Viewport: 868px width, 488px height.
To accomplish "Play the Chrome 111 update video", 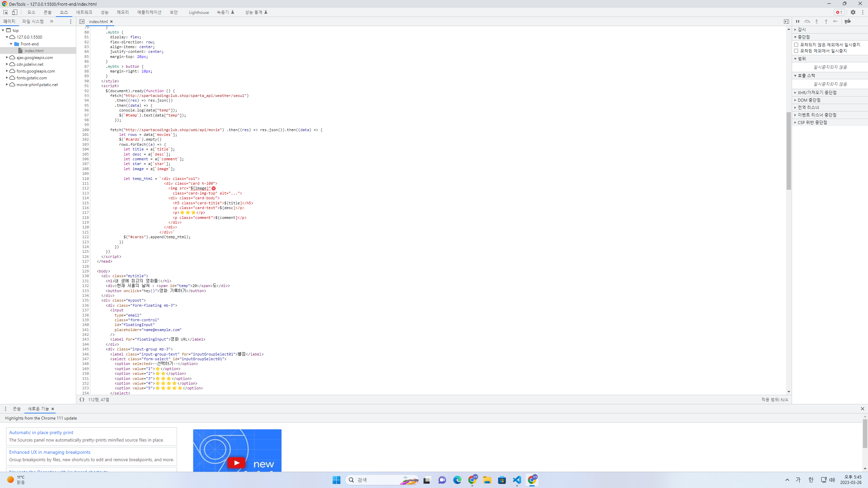I will 236,463.
